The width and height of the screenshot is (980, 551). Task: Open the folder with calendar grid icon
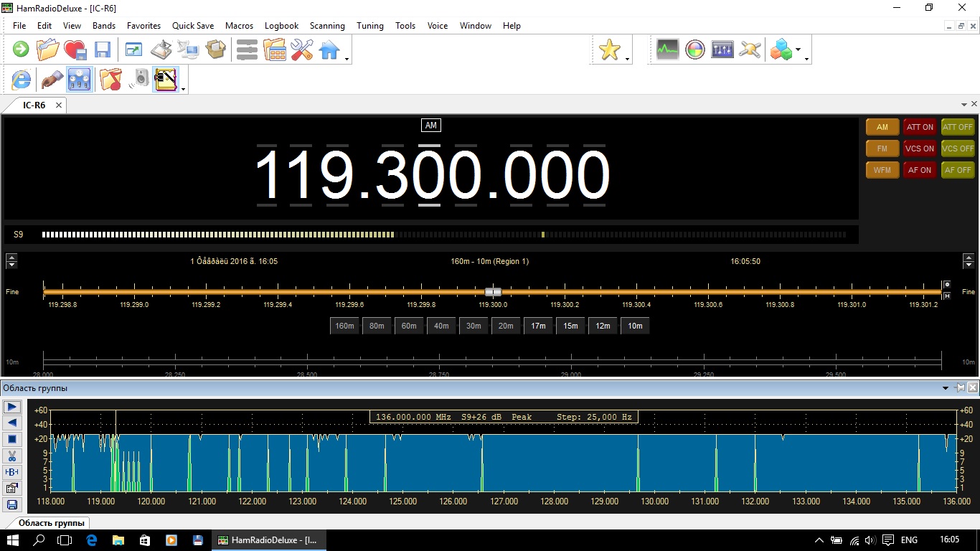tap(275, 50)
